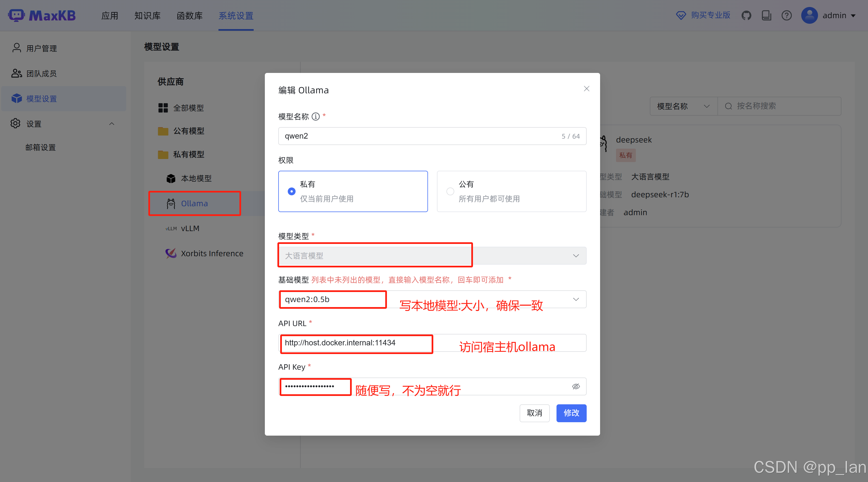This screenshot has height=482, width=868.
Task: Click the settings gear icon
Action: 15,124
